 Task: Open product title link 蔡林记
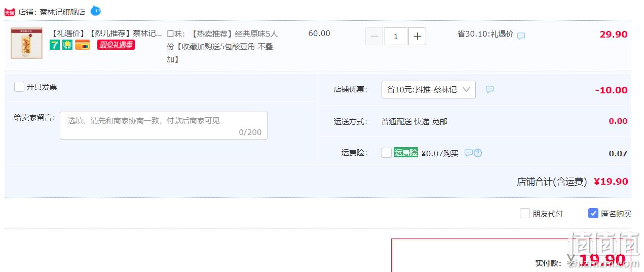click(x=106, y=33)
